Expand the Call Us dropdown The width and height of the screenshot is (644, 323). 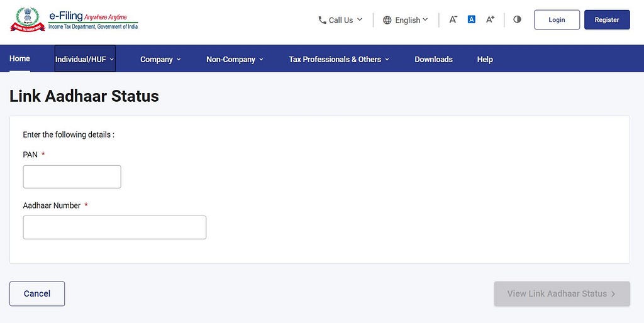[x=340, y=19]
